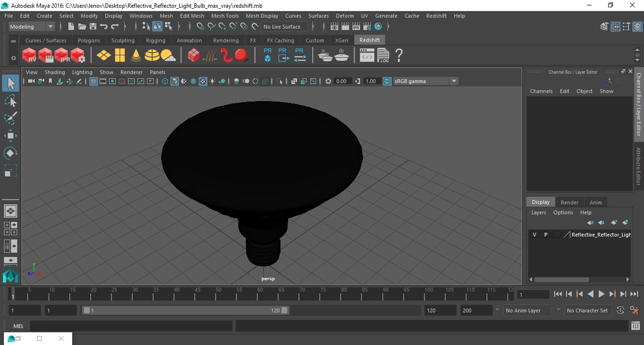Click the range slider end handle

(284, 310)
